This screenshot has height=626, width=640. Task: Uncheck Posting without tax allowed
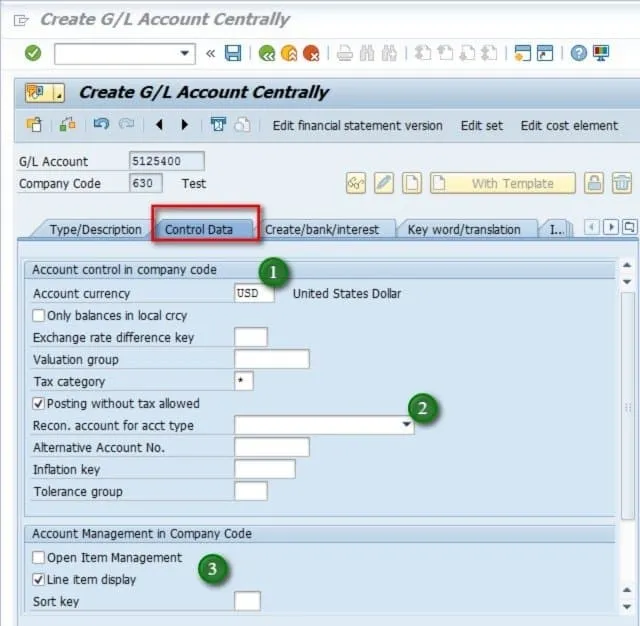(x=39, y=404)
